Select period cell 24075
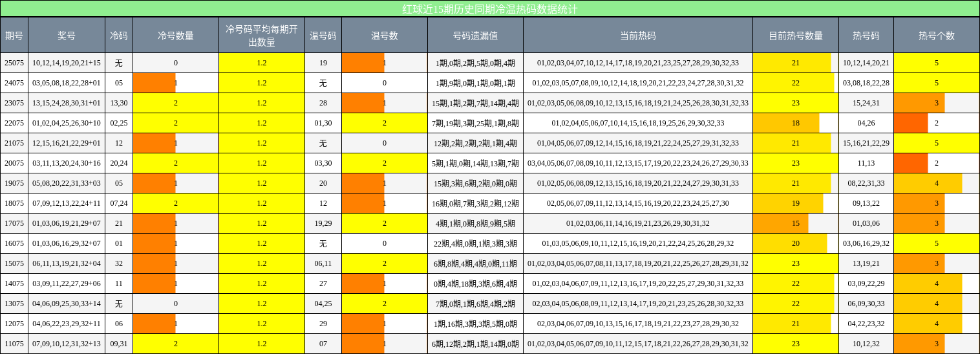This screenshot has width=980, height=354. click(14, 83)
